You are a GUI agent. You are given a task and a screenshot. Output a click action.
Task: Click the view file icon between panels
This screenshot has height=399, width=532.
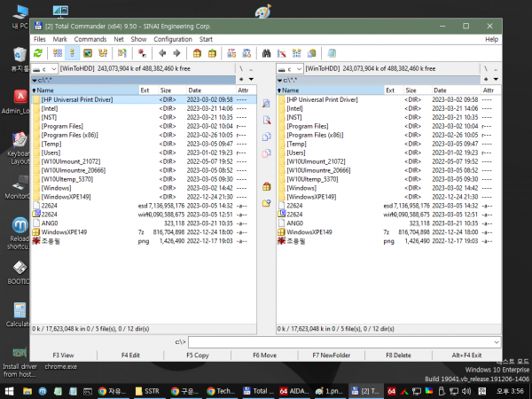tap(266, 103)
